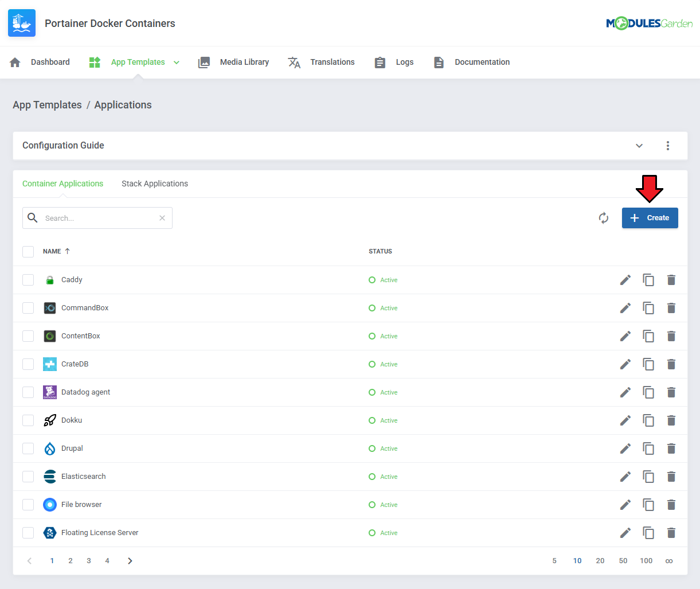Image resolution: width=700 pixels, height=589 pixels.
Task: Select the CrateDB checkbox
Action: tap(28, 364)
